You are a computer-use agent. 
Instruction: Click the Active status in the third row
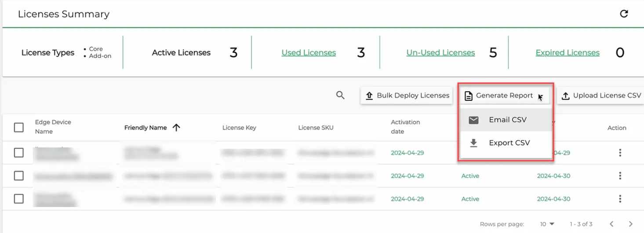click(x=470, y=199)
